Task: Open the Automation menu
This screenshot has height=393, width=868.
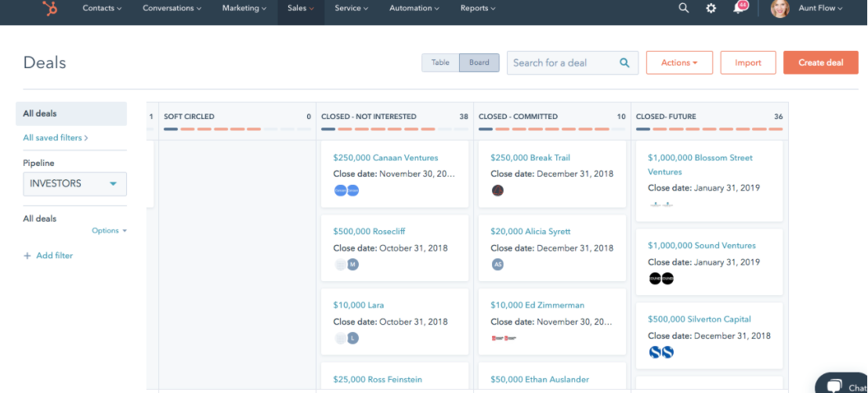Action: (x=414, y=9)
